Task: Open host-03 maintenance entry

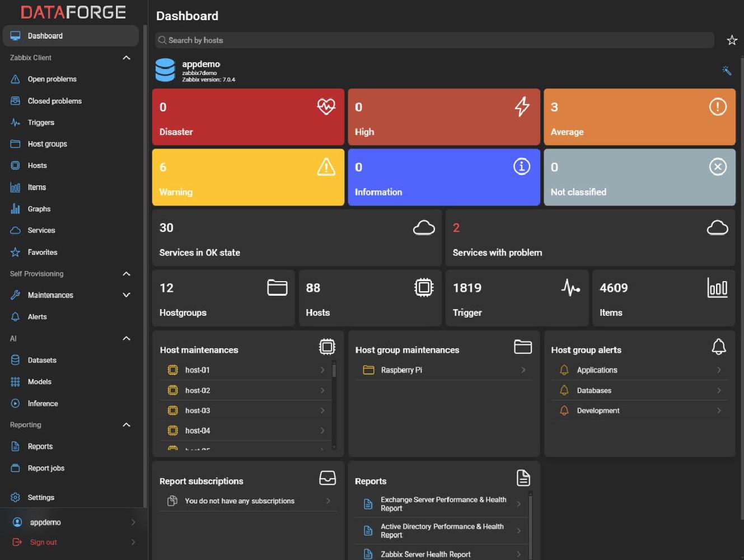Action: (245, 410)
